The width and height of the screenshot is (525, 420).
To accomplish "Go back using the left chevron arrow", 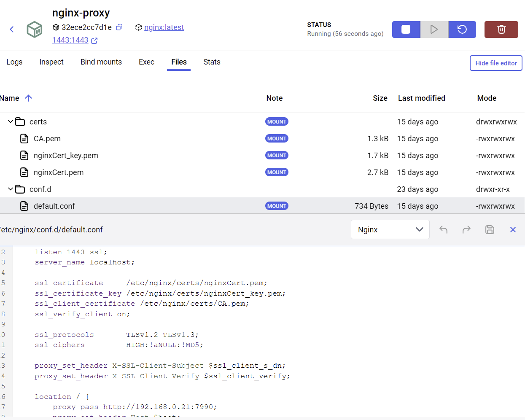I will [x=12, y=29].
